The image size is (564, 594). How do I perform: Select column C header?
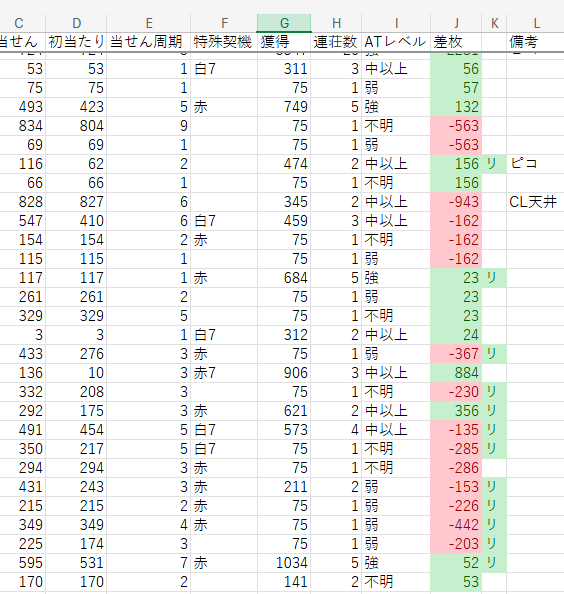click(x=19, y=23)
